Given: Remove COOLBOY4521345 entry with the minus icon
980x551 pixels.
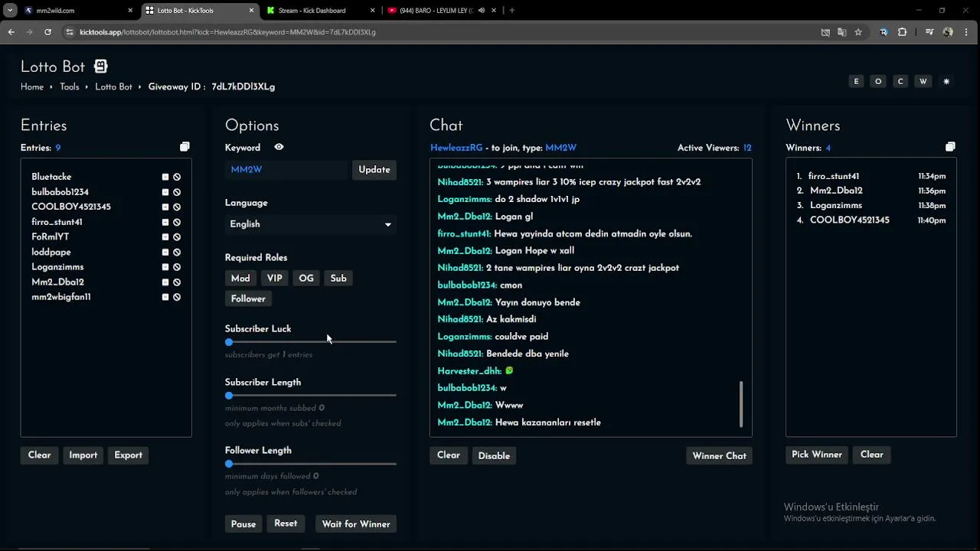Looking at the screenshot, I should tap(165, 207).
